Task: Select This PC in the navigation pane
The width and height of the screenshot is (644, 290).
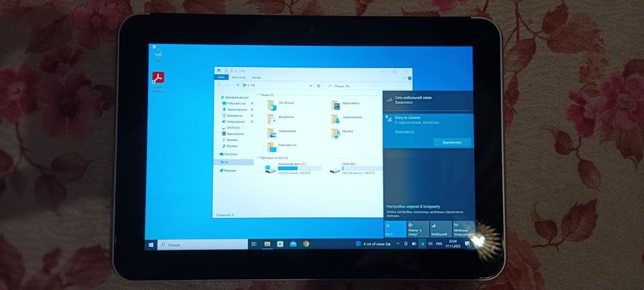Action: (x=234, y=162)
